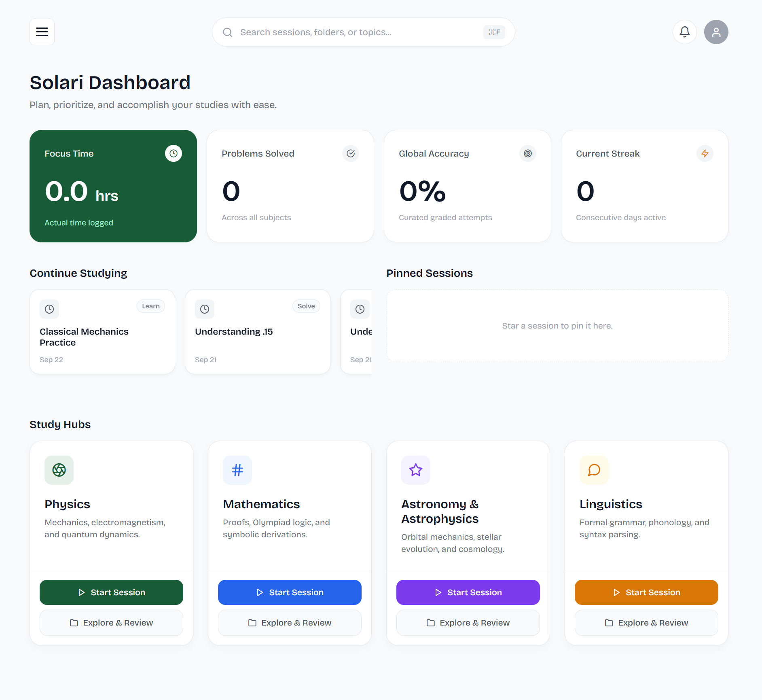Click Consecutive days active text
This screenshot has width=762, height=700.
pyautogui.click(x=621, y=218)
